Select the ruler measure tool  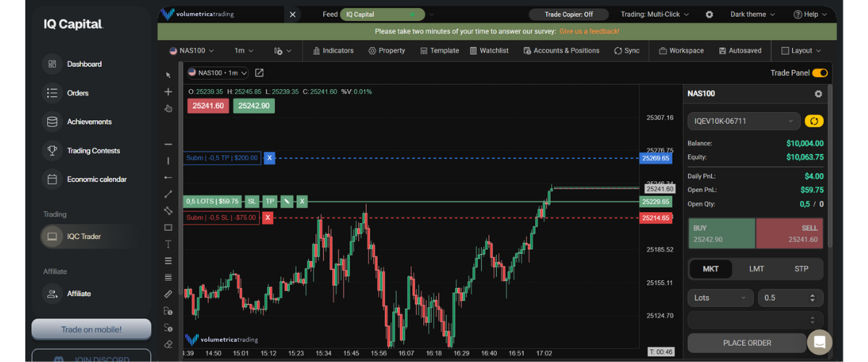click(x=168, y=294)
